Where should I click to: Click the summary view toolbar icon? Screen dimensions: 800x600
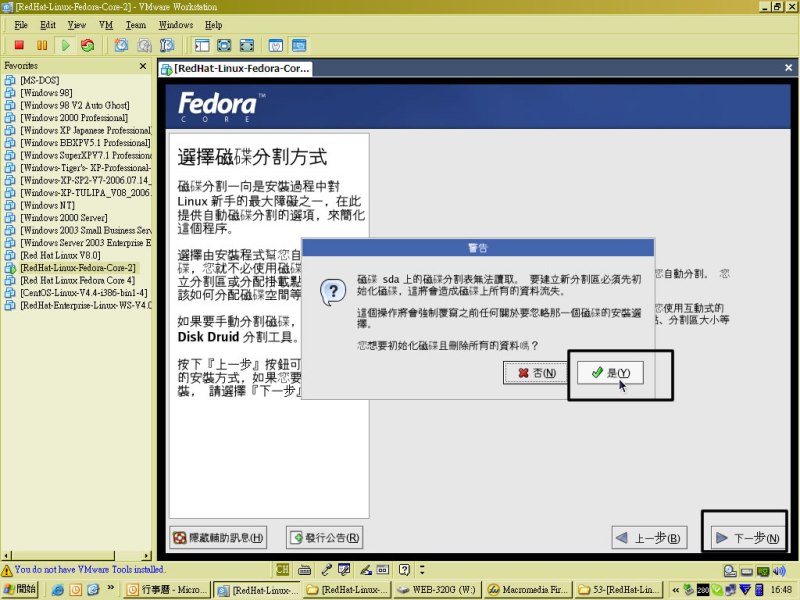(x=276, y=45)
